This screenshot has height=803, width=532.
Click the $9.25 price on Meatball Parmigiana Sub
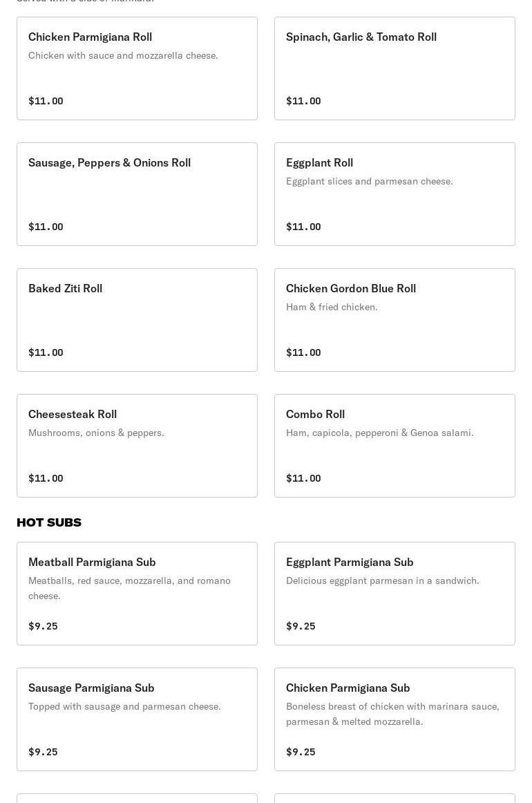tap(43, 626)
